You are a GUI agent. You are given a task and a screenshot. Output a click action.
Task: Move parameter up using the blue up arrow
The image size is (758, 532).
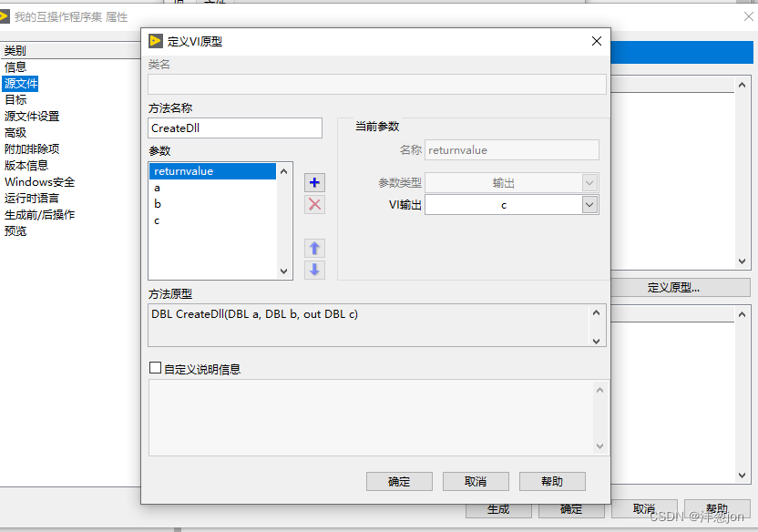313,248
